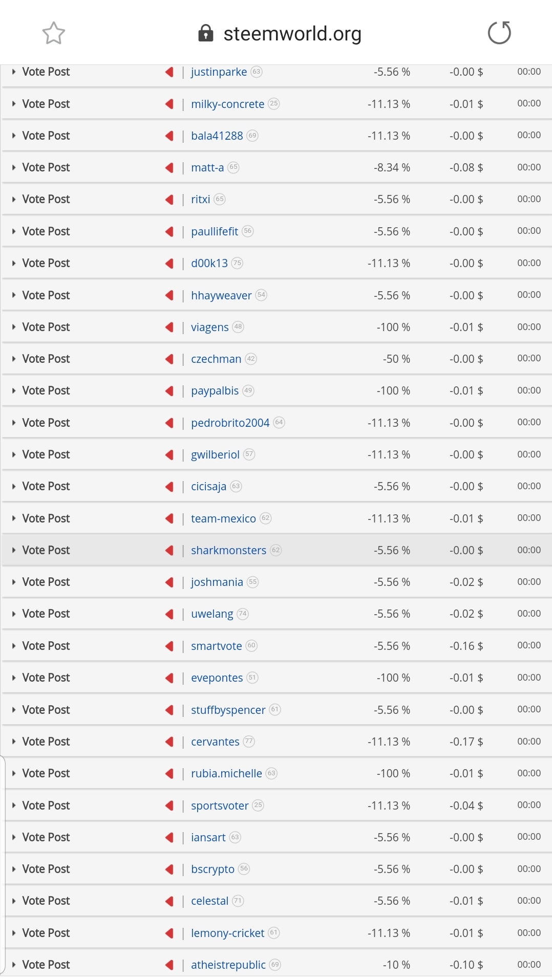Open the lemony-cricket profile link
The height and width of the screenshot is (980, 552).
(228, 933)
